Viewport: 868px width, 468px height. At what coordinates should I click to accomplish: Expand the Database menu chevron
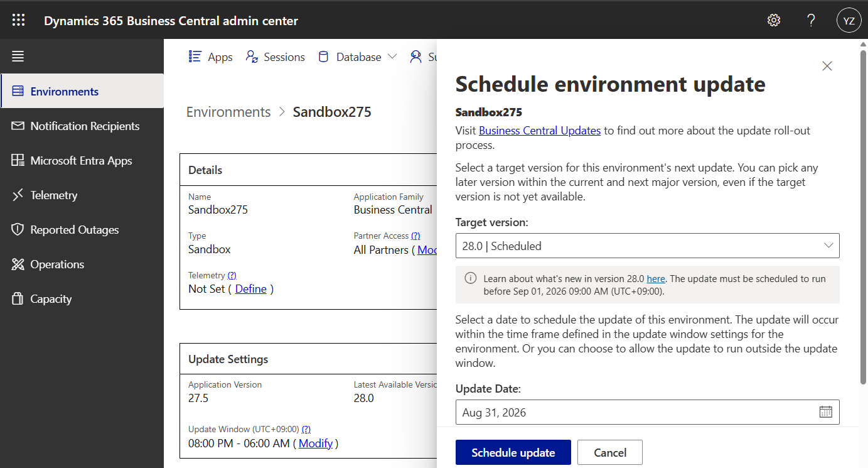pyautogui.click(x=394, y=56)
